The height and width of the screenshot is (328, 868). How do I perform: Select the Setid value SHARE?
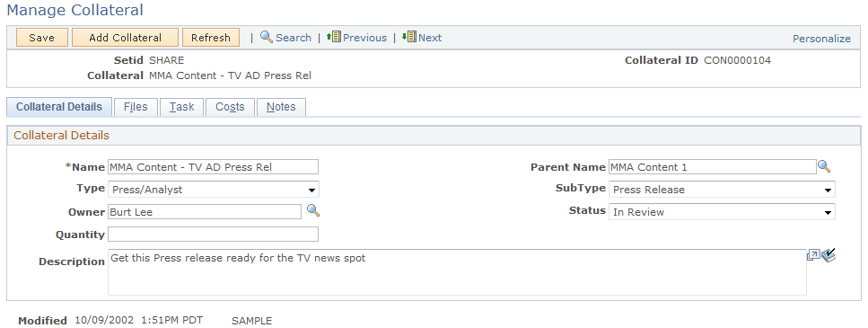click(167, 60)
